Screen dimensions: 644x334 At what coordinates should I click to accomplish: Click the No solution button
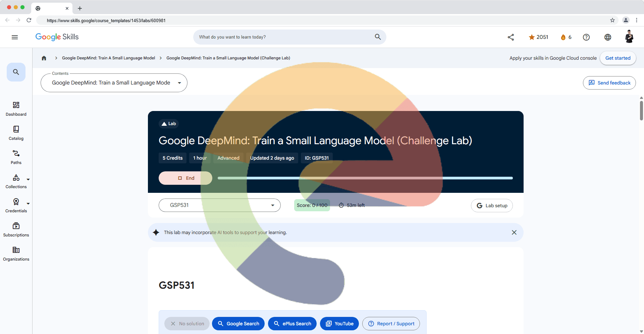187,324
